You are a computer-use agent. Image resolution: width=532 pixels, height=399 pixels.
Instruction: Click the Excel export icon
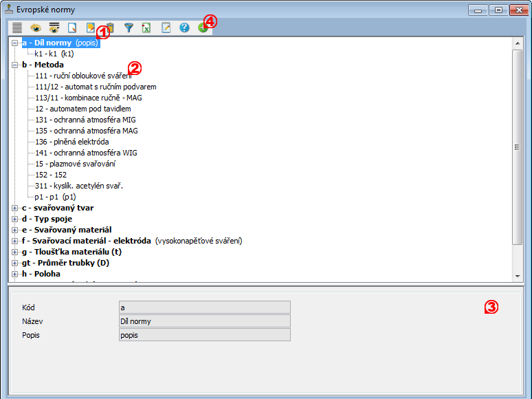pos(146,28)
